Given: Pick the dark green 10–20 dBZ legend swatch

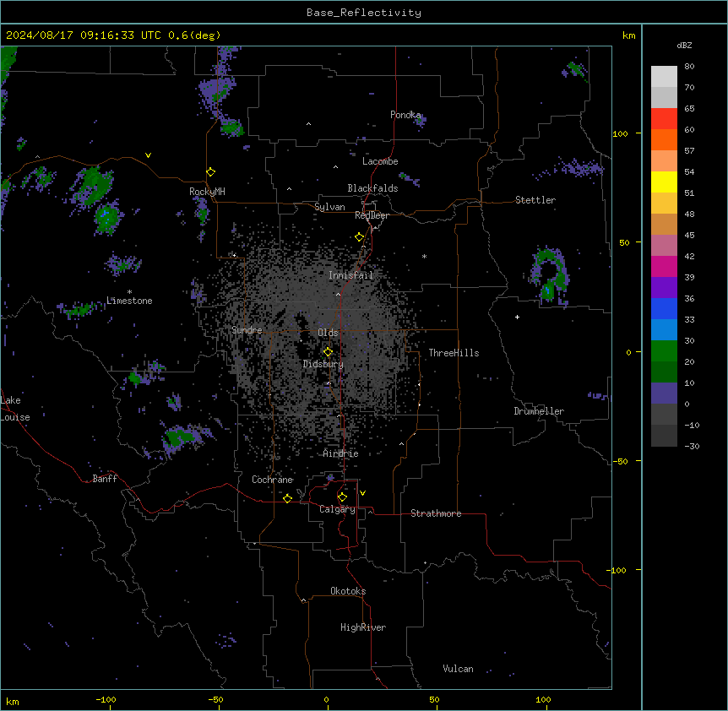Looking at the screenshot, I should tap(664, 372).
